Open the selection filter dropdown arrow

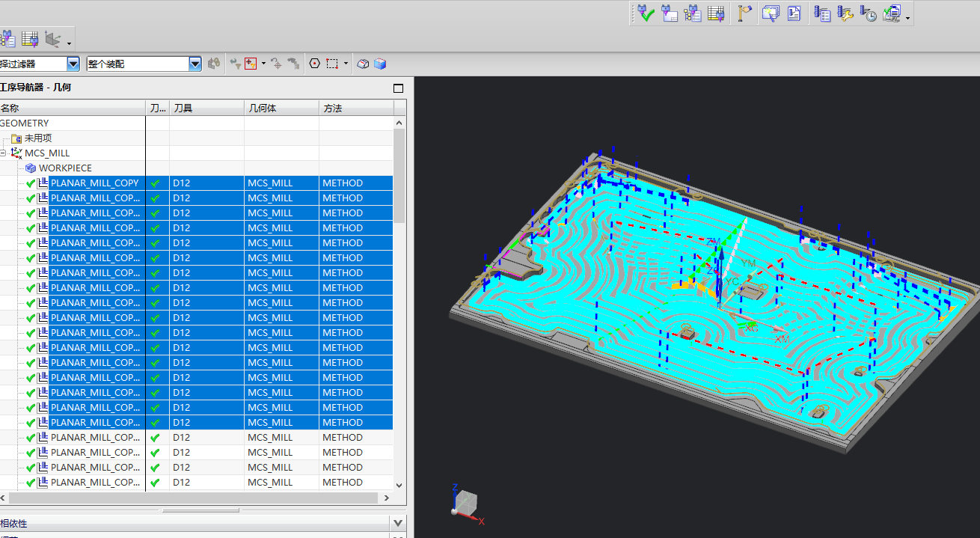point(73,64)
